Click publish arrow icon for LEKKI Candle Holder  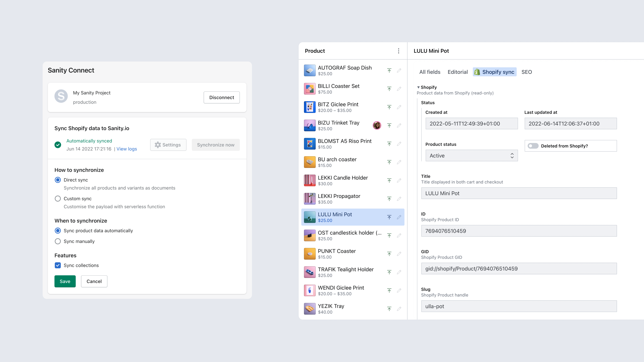(x=389, y=180)
